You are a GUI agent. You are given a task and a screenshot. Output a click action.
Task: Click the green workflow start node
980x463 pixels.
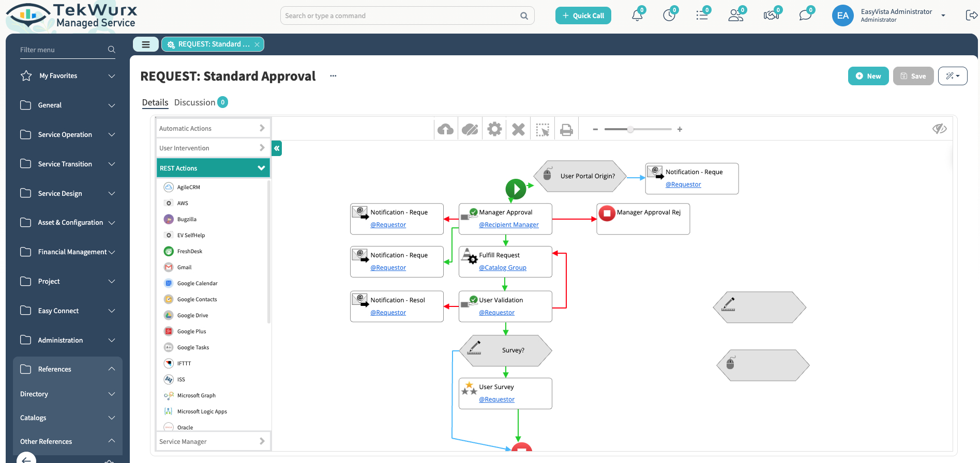(x=516, y=189)
